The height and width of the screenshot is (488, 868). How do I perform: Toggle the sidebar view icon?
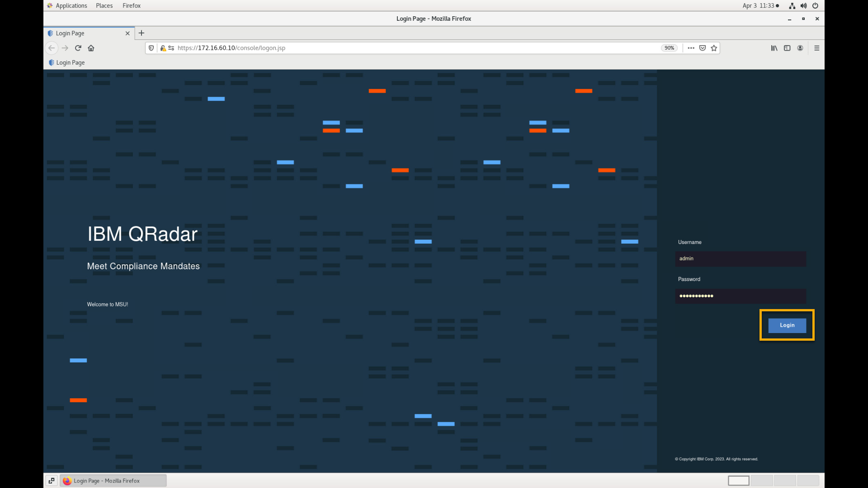click(x=787, y=48)
